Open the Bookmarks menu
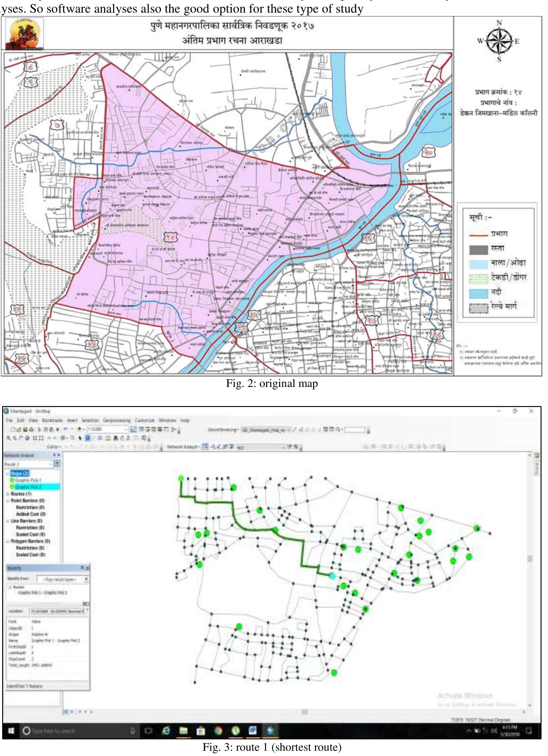Viewport: 548px width, 756px height. pos(52,420)
